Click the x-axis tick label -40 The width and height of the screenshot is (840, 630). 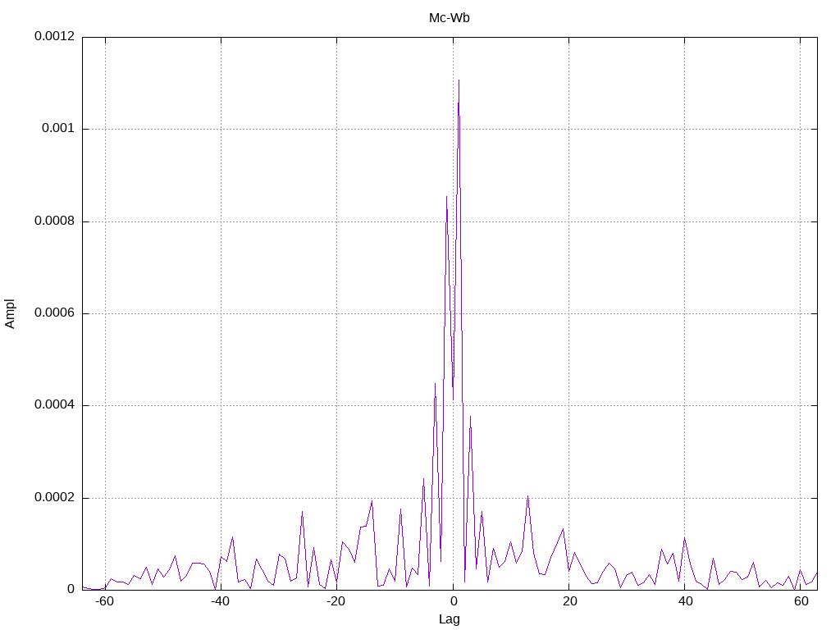[220, 601]
